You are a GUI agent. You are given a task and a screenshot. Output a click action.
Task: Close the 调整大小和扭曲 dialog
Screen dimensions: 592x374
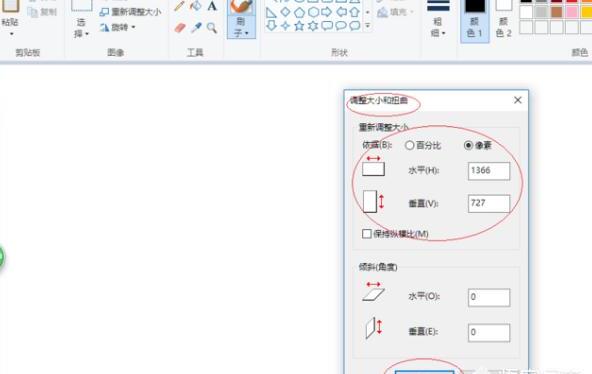coord(518,100)
